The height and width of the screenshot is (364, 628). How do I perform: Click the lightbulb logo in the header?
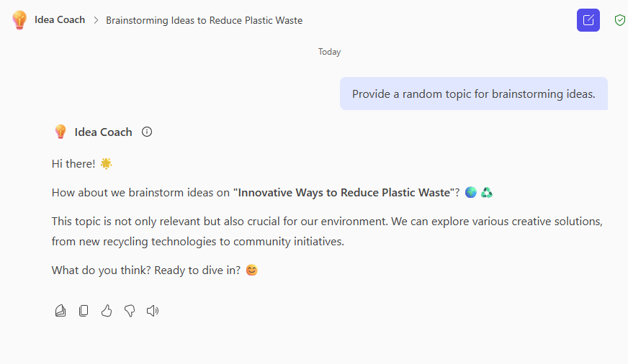19,20
